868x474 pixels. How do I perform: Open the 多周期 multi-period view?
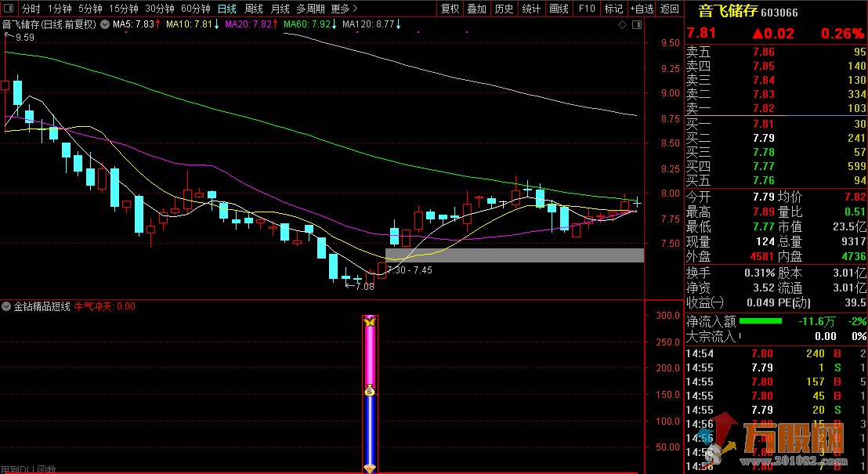click(x=310, y=9)
